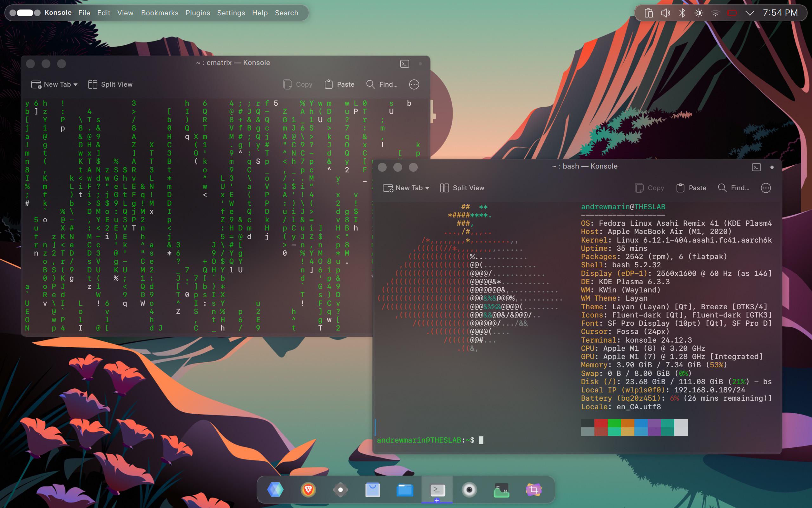The height and width of the screenshot is (508, 812).
Task: Toggle the pin dot in bash title bar
Action: click(x=772, y=167)
